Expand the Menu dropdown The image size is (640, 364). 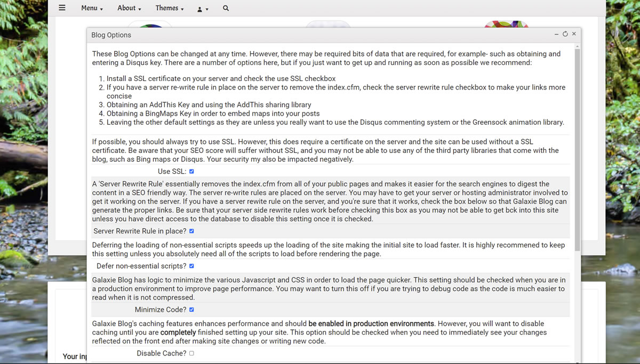tap(92, 8)
